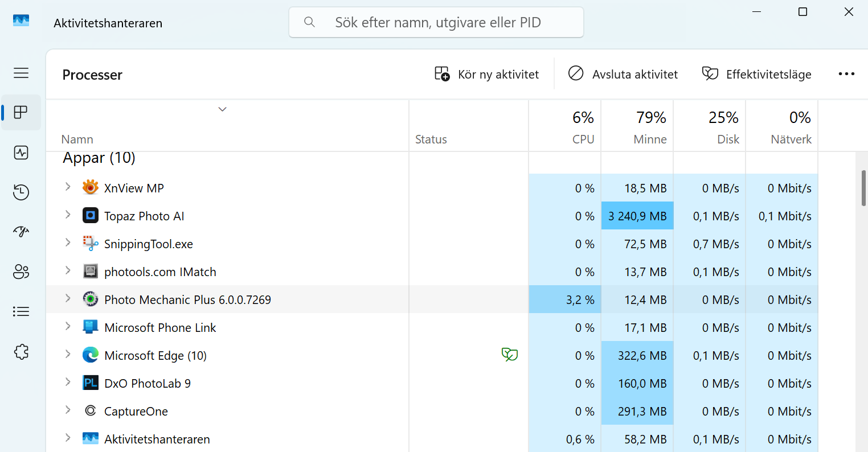Open Startup apps page in sidebar
Screen dimensions: 868x452
point(21,232)
